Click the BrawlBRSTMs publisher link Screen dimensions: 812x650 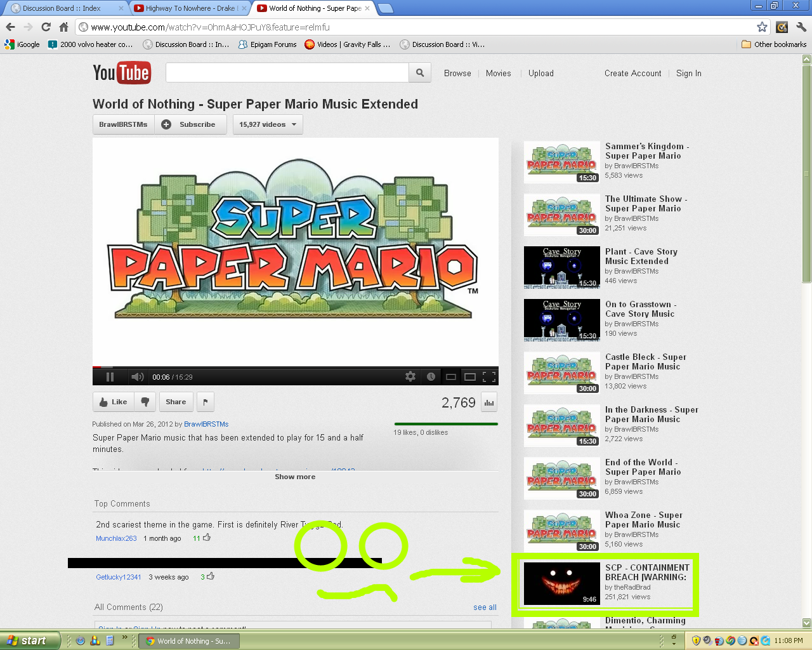[x=206, y=424]
